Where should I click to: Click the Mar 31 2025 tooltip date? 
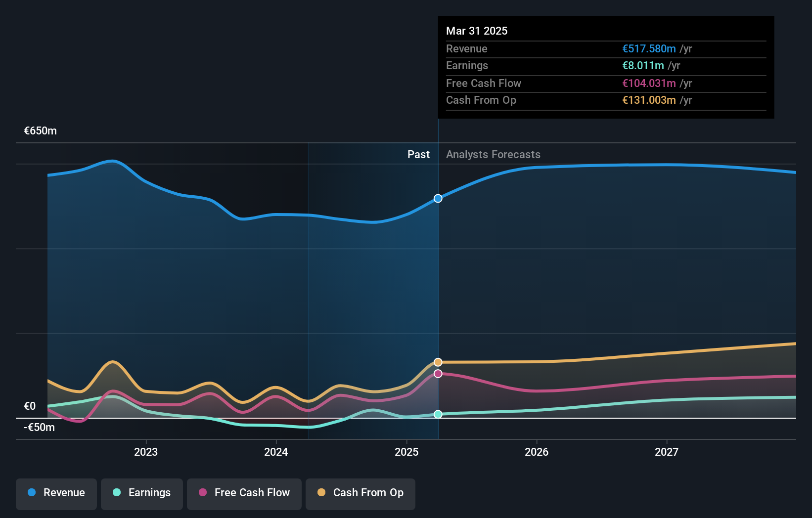[477, 31]
